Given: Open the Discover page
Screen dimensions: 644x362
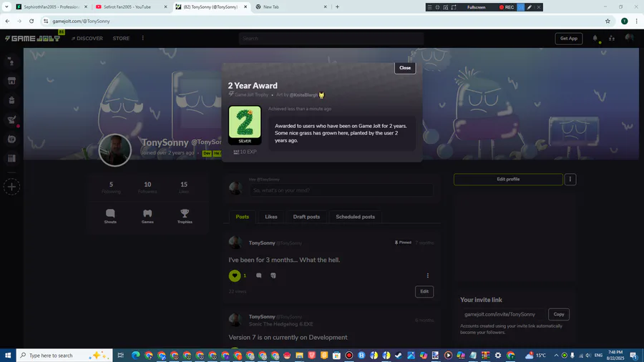Looking at the screenshot, I should point(87,39).
